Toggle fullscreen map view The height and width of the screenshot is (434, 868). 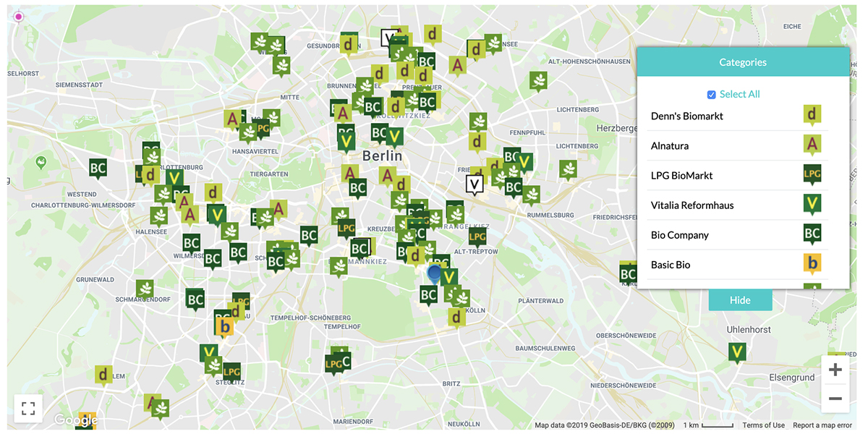[x=28, y=409]
